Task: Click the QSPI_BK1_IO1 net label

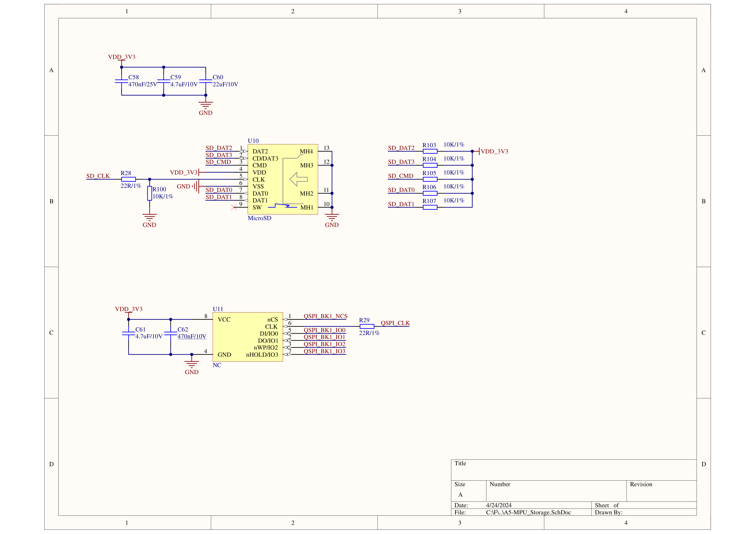Action: [x=324, y=337]
